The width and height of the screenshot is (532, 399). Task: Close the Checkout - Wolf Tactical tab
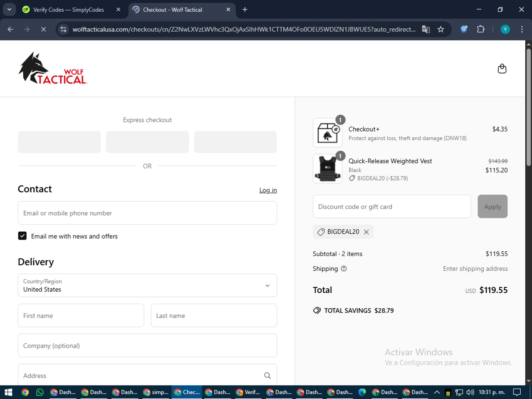[x=228, y=10]
